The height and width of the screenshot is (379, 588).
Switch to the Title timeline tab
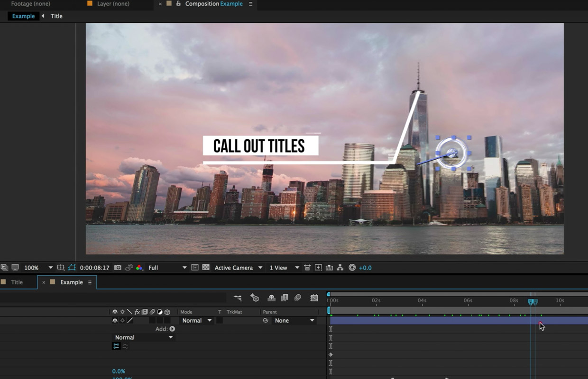pos(17,282)
